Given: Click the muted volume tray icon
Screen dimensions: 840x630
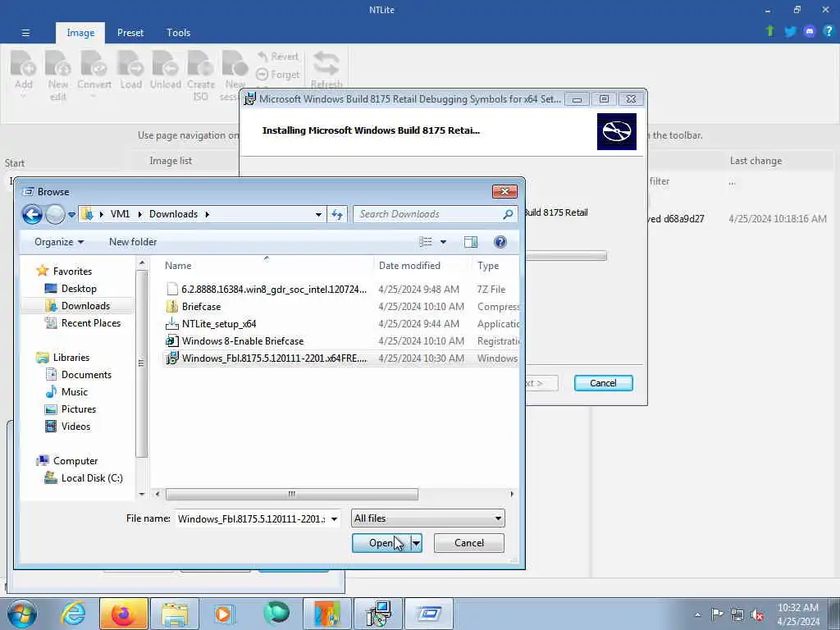Looking at the screenshot, I should 757,614.
